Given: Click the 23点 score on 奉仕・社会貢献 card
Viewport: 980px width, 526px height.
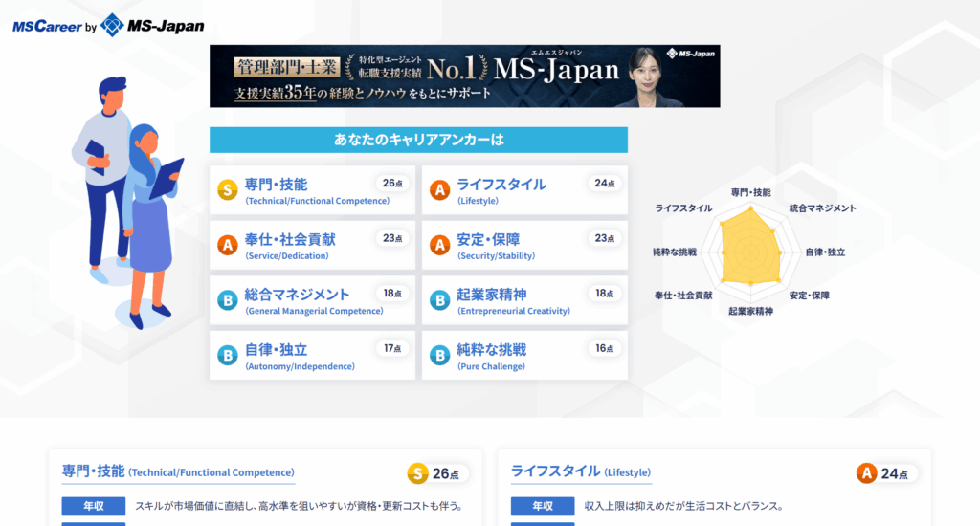Looking at the screenshot, I should [x=392, y=238].
